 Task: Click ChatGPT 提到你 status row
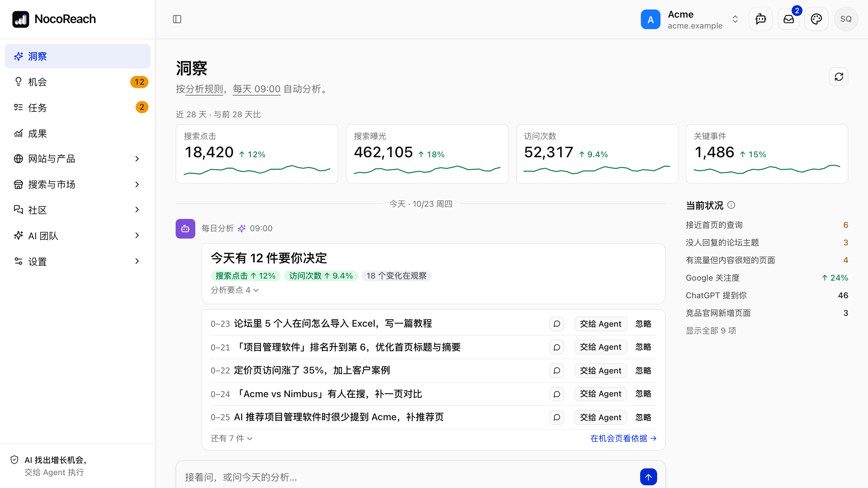tap(767, 296)
